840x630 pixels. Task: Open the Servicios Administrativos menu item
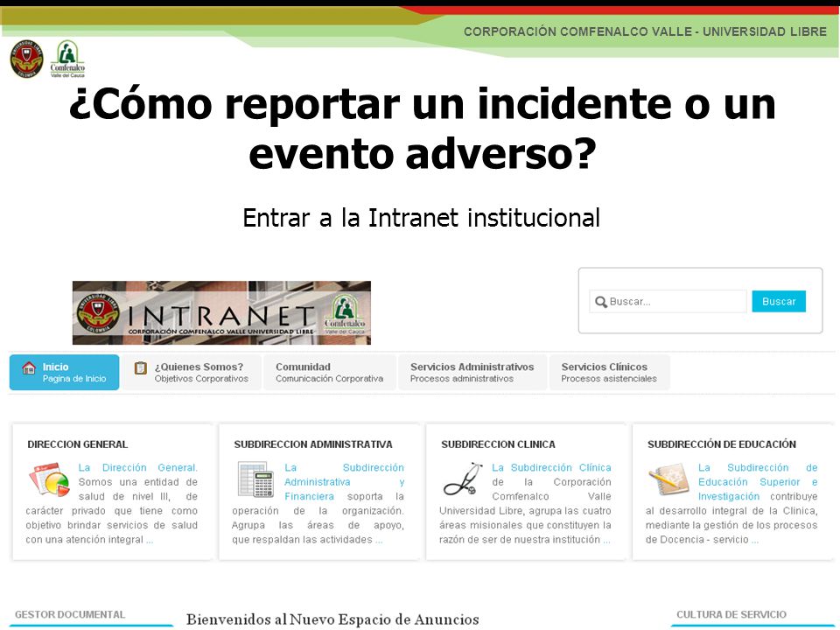pyautogui.click(x=472, y=373)
